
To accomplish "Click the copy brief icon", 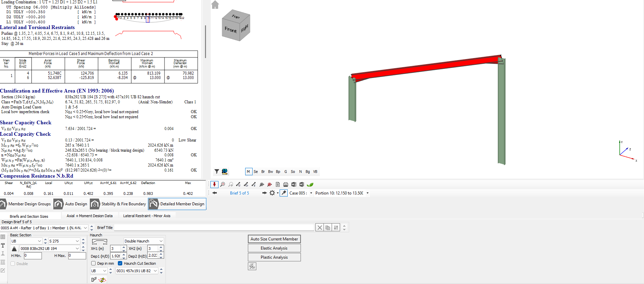I will click(328, 228).
